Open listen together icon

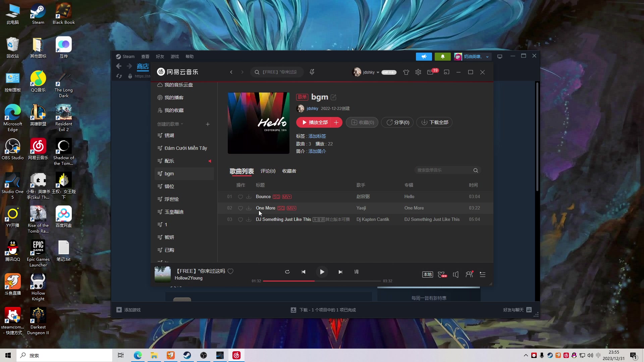tap(469, 274)
